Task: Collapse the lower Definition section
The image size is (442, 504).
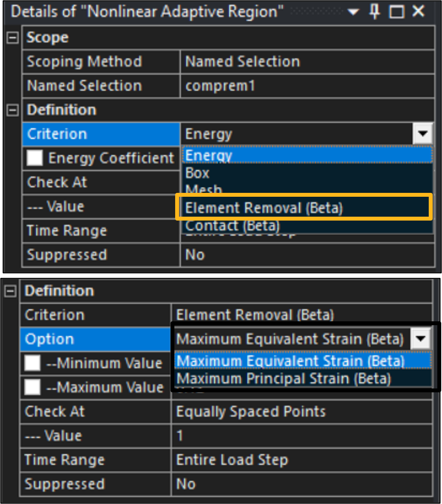Action: pos(11,291)
